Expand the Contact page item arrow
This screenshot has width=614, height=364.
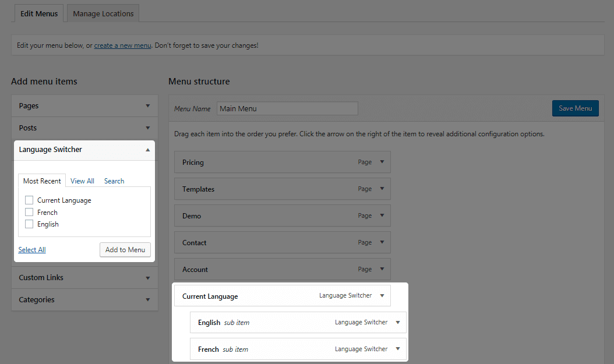[x=382, y=242]
